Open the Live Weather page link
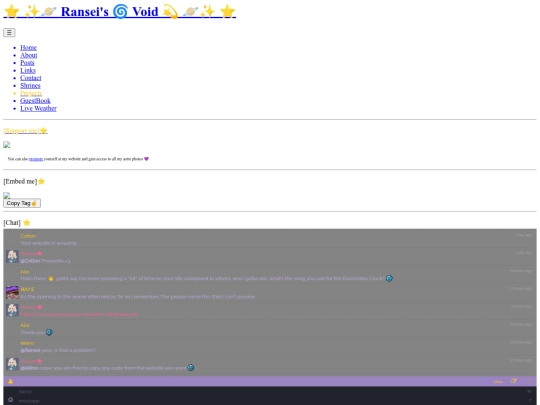540x405 pixels. (x=38, y=108)
